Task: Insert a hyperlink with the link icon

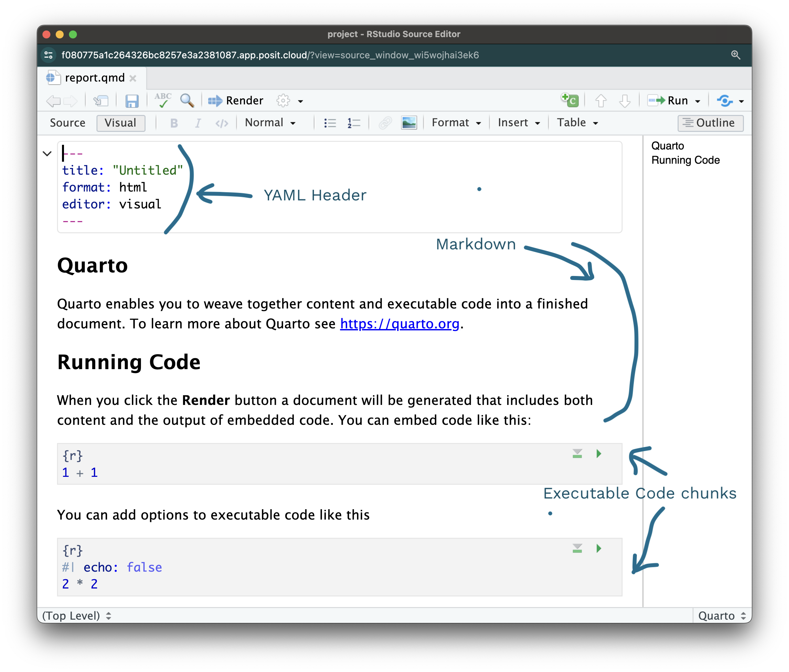Action: pos(385,123)
